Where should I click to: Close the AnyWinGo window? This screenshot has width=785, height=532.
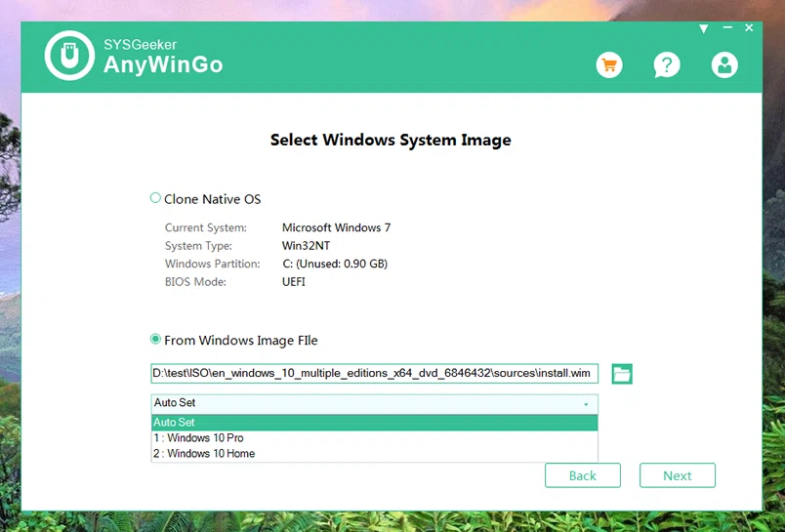coord(749,27)
